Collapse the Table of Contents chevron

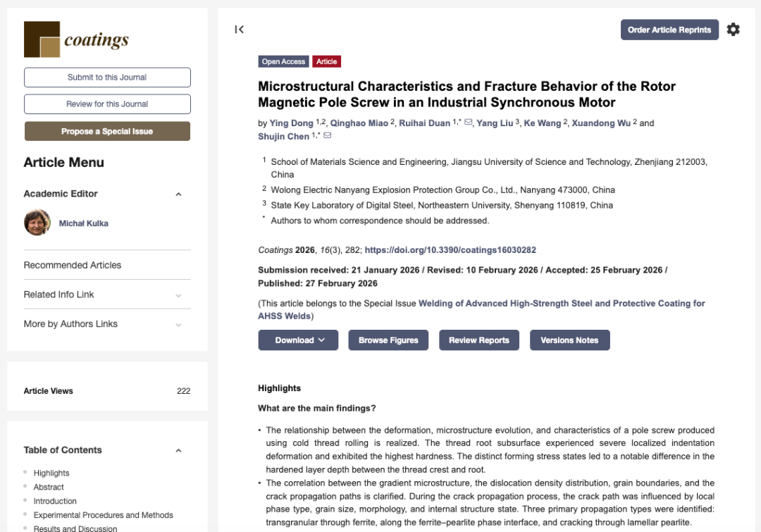coord(178,450)
